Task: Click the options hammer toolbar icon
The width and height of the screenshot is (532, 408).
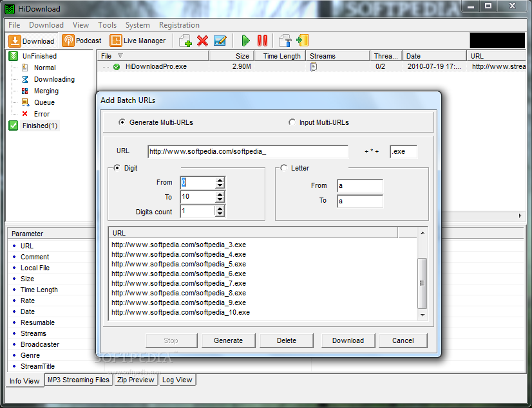Action: (x=285, y=41)
